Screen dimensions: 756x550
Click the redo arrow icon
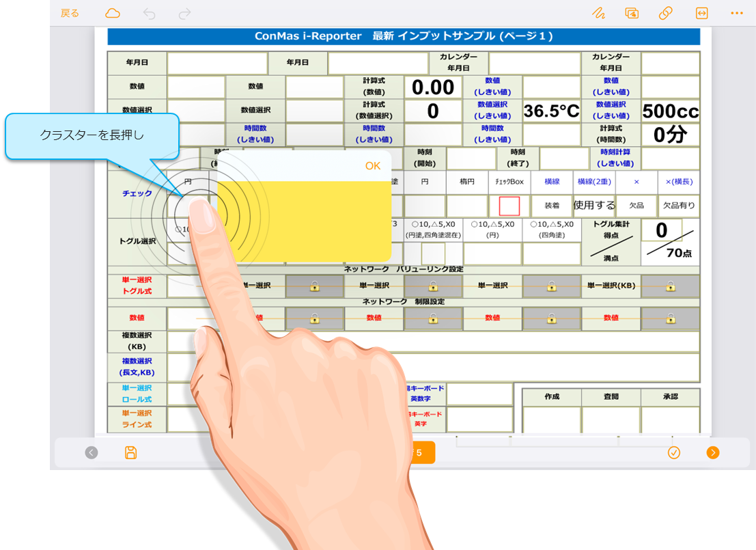click(x=184, y=13)
